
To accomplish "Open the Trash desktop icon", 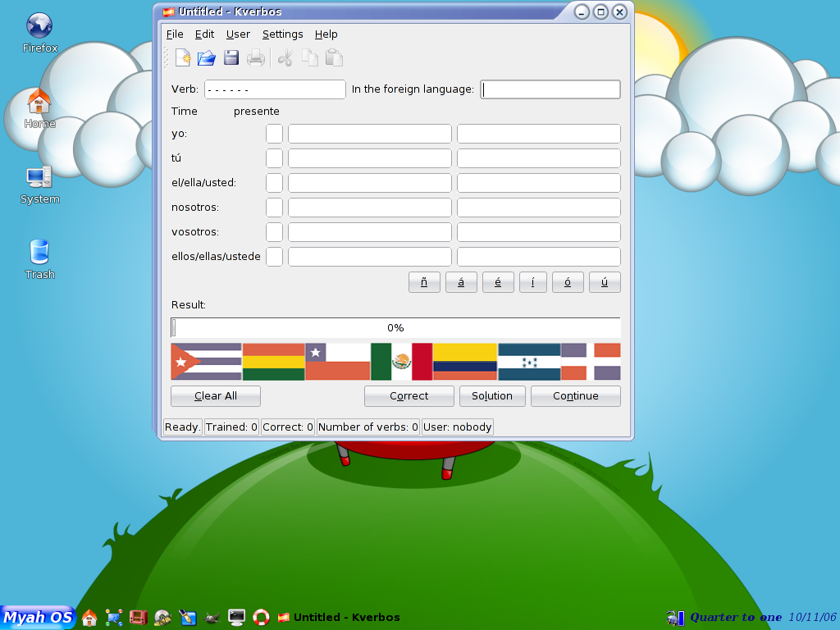I will [39, 260].
